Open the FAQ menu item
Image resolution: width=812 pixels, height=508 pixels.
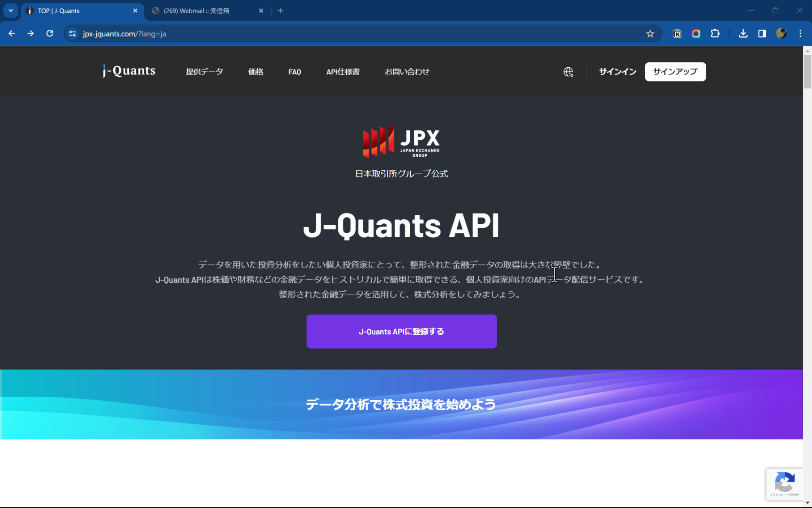click(295, 71)
